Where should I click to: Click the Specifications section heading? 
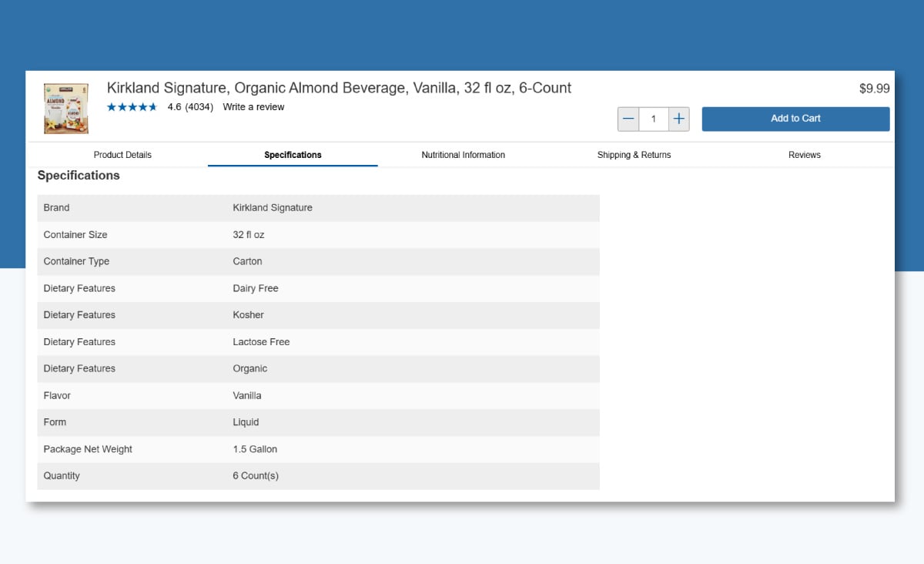click(79, 176)
